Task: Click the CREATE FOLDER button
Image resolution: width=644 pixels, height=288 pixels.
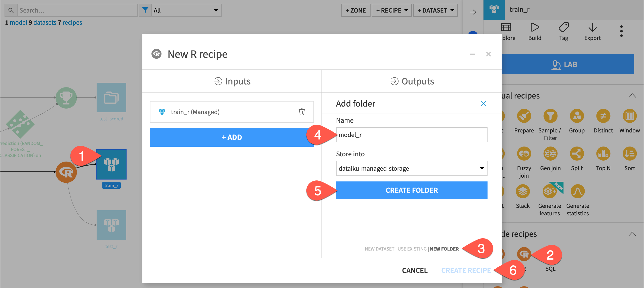Action: pyautogui.click(x=412, y=190)
